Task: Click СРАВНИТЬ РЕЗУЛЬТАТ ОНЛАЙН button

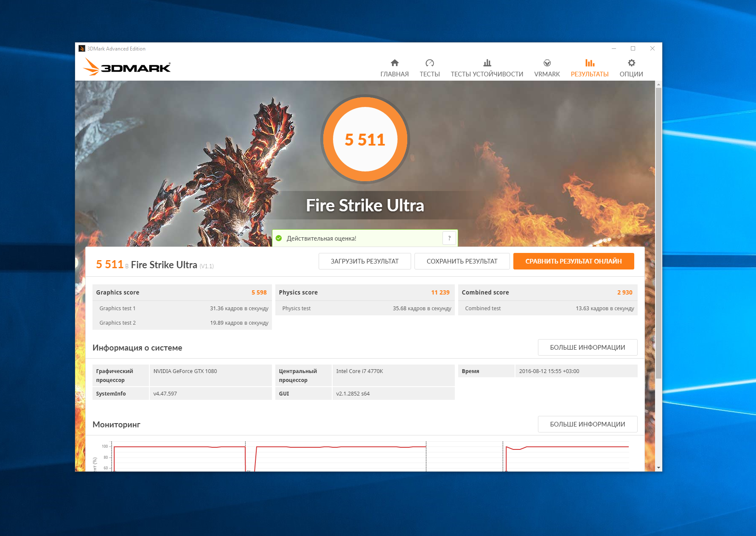Action: pyautogui.click(x=574, y=261)
